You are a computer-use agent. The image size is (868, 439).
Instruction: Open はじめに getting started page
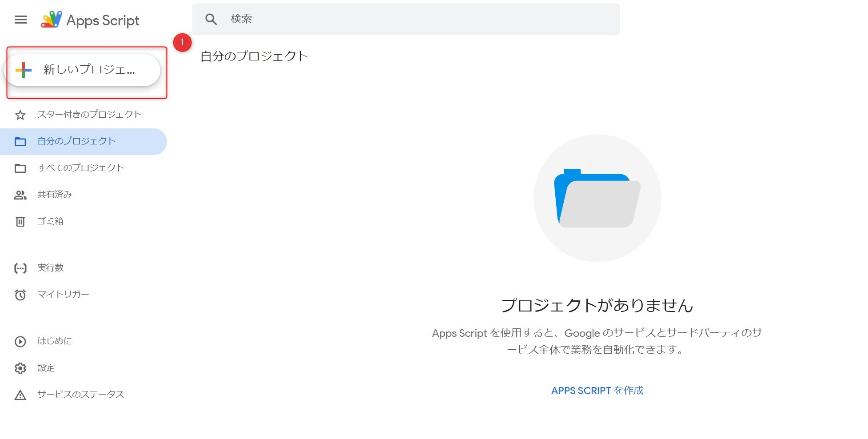pos(55,341)
